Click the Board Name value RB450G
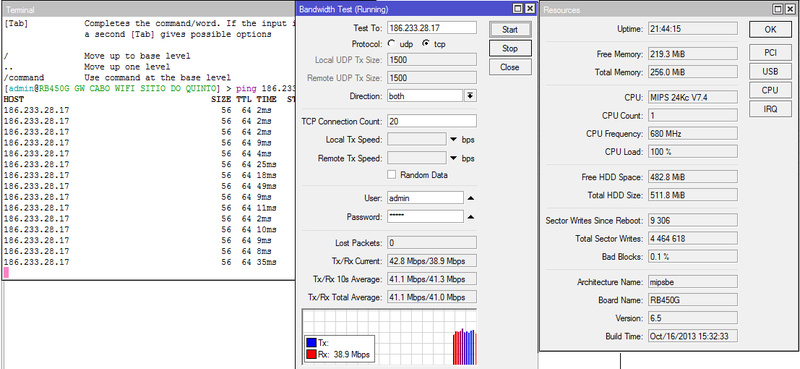Screen dimensions: 800x369 coord(692,300)
